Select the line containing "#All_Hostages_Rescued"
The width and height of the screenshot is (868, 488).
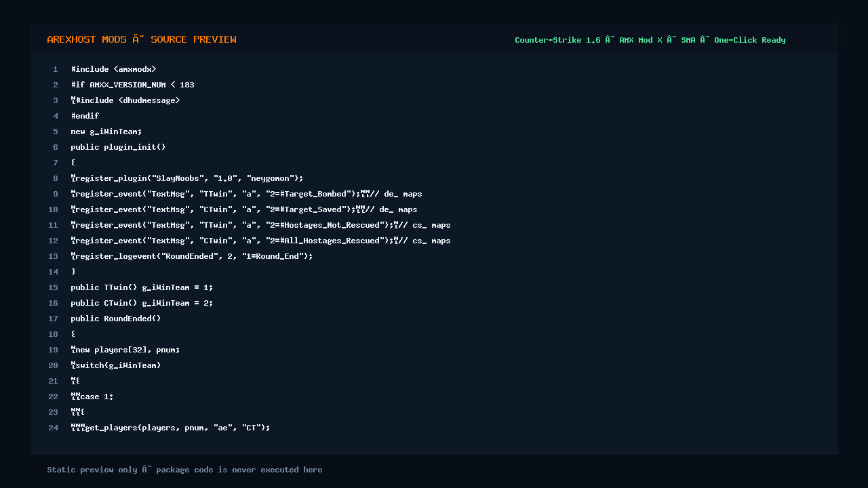[260, 241]
